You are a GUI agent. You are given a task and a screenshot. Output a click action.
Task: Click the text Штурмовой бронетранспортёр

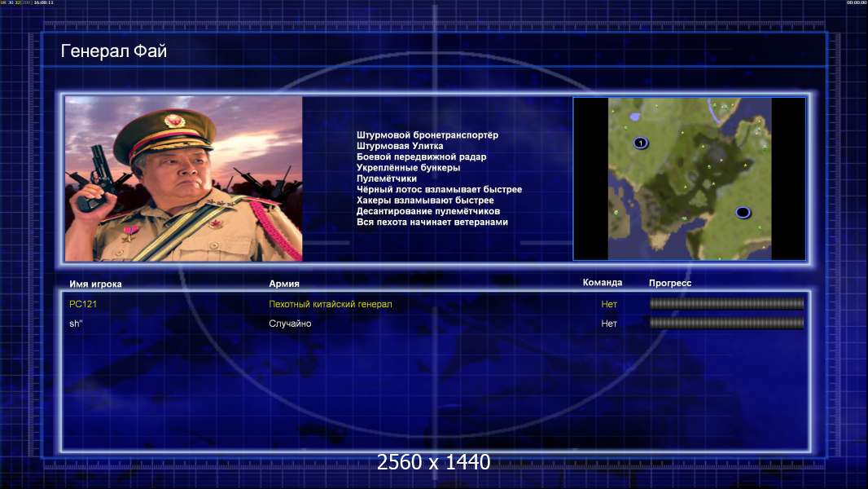coord(427,135)
